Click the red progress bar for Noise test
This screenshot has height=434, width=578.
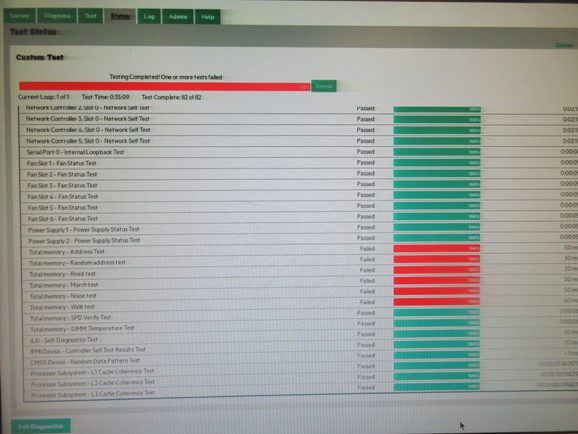point(437,291)
